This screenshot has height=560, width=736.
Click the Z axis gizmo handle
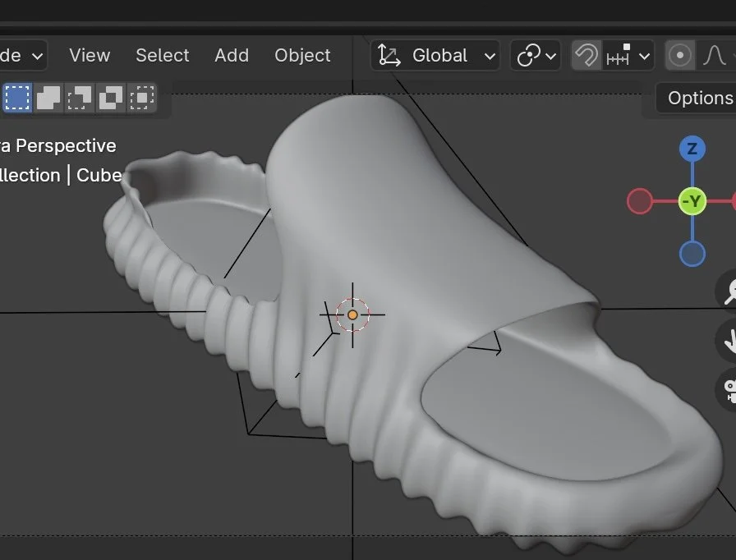pos(692,149)
